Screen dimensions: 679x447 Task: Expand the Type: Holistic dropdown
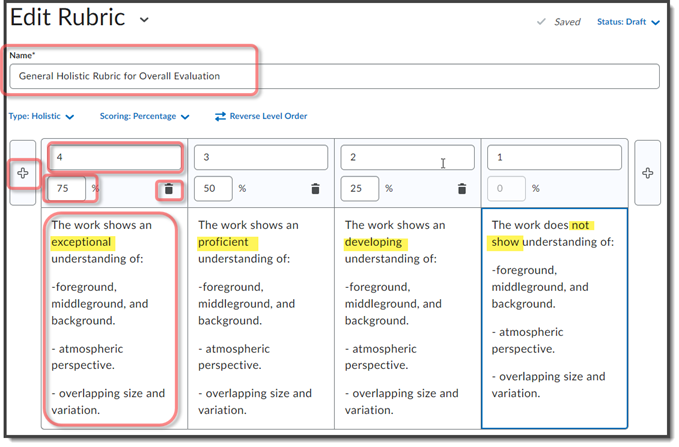[41, 116]
